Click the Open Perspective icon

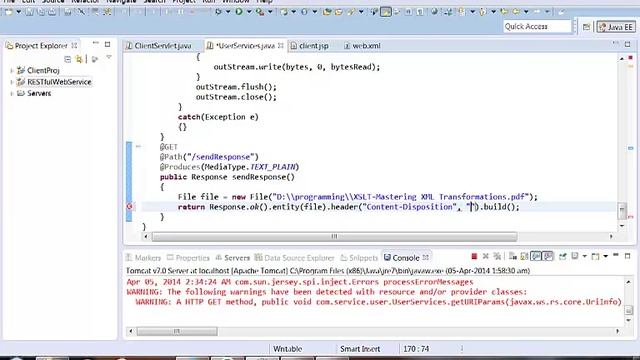587,27
